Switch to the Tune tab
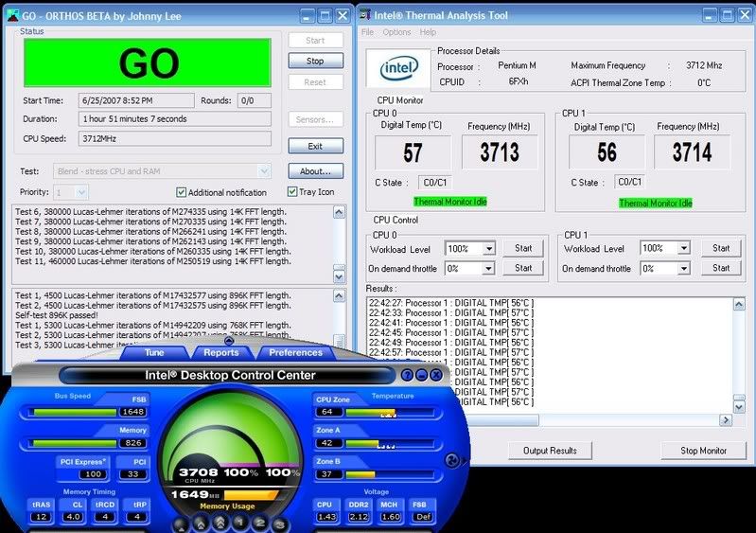 point(154,352)
